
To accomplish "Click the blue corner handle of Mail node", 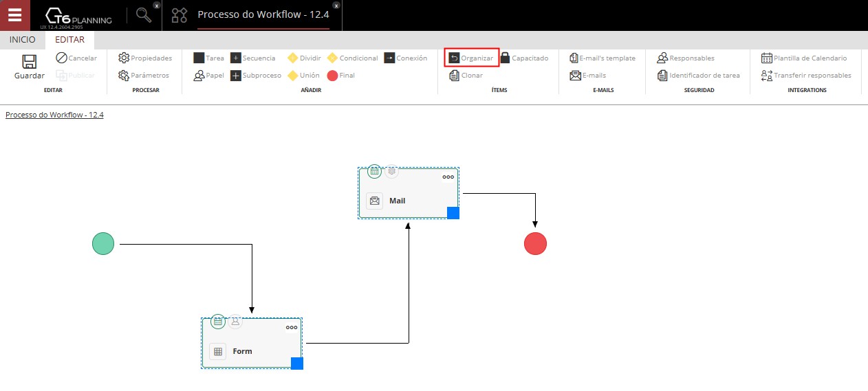I will (453, 213).
